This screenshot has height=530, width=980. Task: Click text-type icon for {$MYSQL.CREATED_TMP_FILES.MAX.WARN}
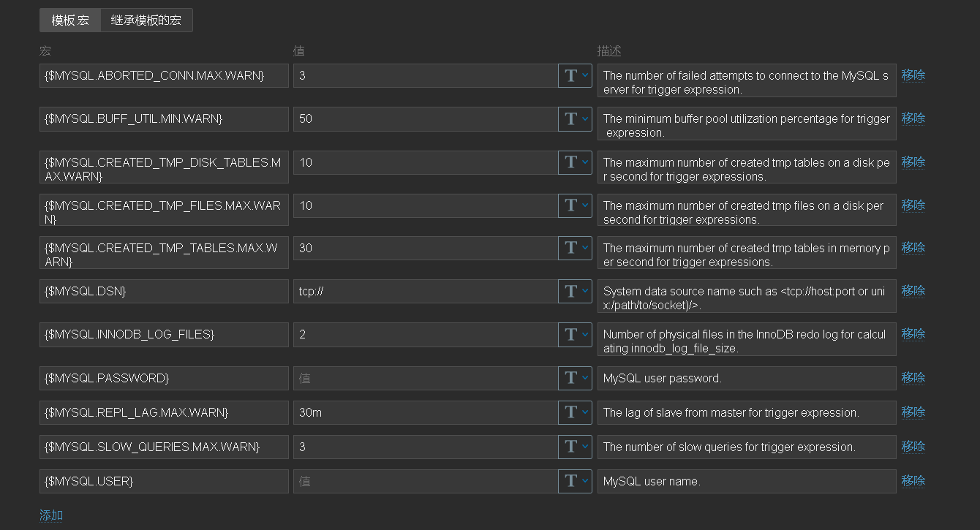point(575,205)
